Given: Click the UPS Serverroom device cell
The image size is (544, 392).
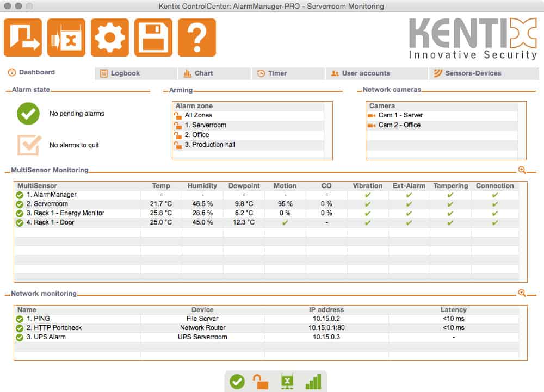Looking at the screenshot, I should [202, 337].
